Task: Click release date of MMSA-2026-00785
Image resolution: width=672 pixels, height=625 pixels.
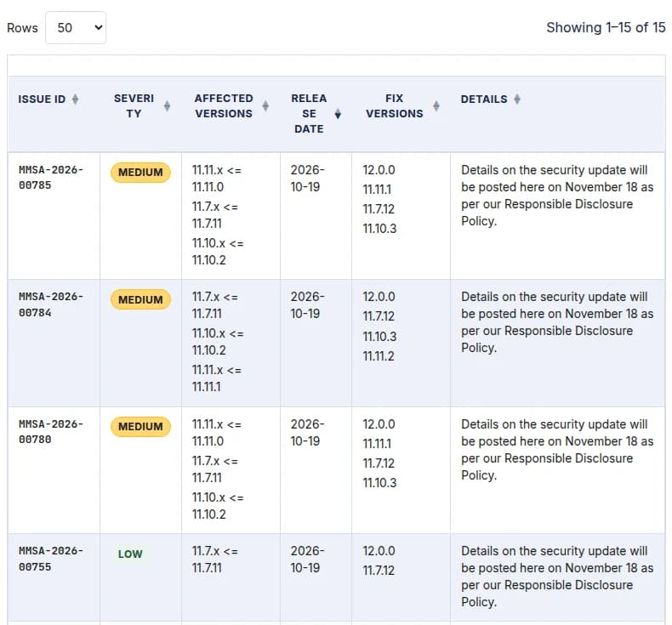Action: point(308,179)
